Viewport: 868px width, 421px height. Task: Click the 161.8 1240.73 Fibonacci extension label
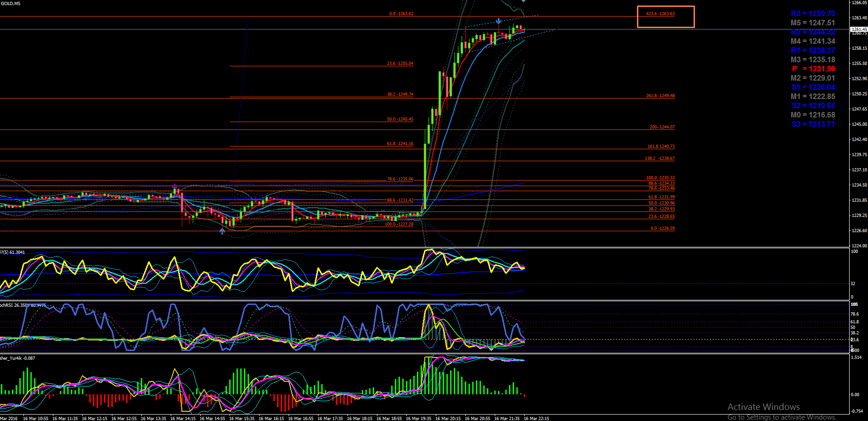pos(661,146)
